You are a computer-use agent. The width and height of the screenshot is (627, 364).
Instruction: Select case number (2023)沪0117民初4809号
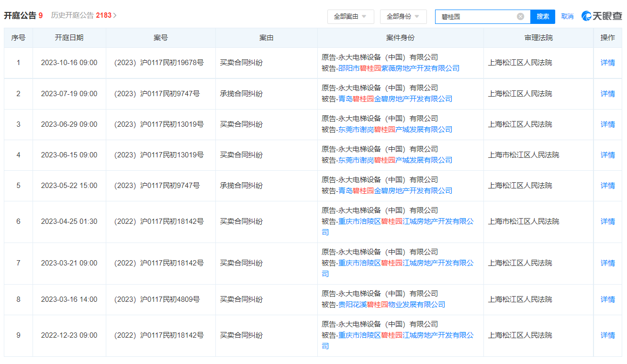click(x=157, y=299)
